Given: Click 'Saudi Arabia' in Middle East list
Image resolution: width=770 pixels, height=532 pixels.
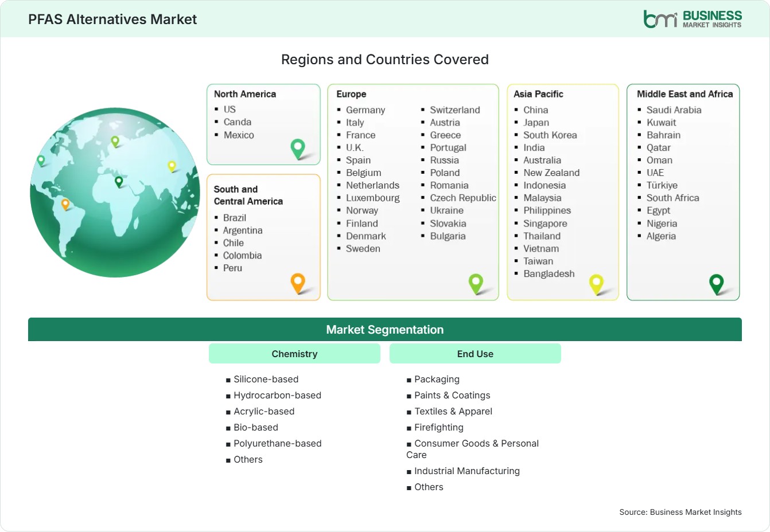Looking at the screenshot, I should (x=674, y=110).
